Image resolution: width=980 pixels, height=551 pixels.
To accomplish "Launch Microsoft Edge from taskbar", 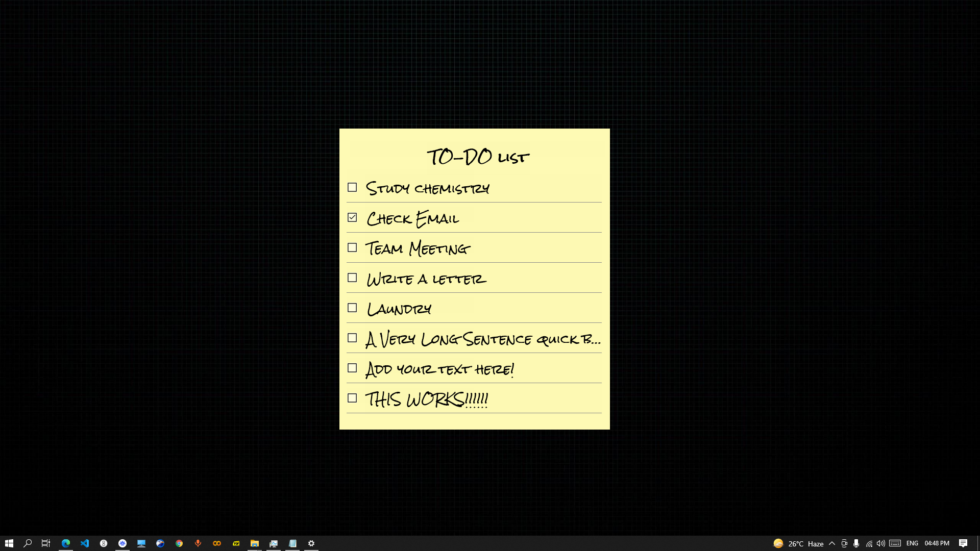I will (66, 543).
